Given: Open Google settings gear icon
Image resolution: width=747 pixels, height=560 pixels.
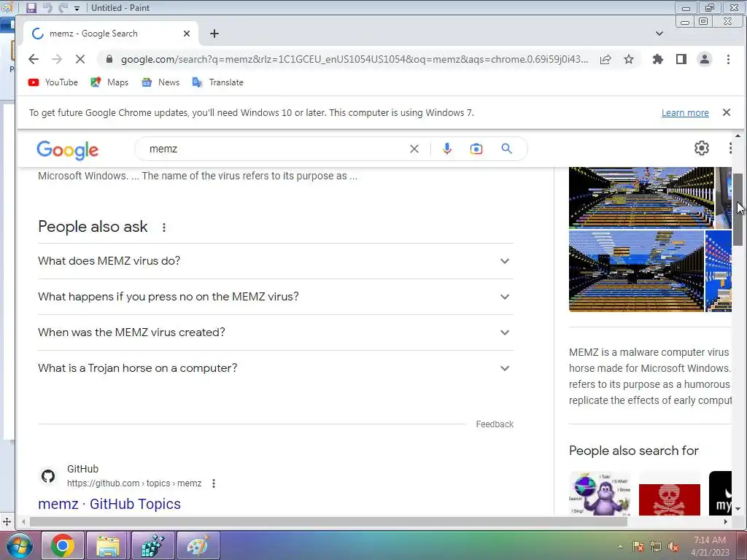Looking at the screenshot, I should coord(702,148).
